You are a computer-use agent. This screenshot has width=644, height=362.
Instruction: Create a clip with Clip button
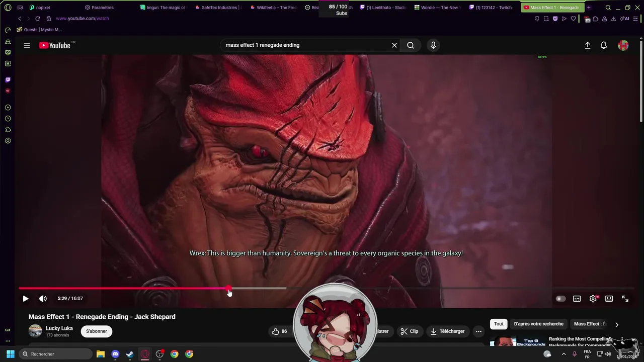[410, 331]
